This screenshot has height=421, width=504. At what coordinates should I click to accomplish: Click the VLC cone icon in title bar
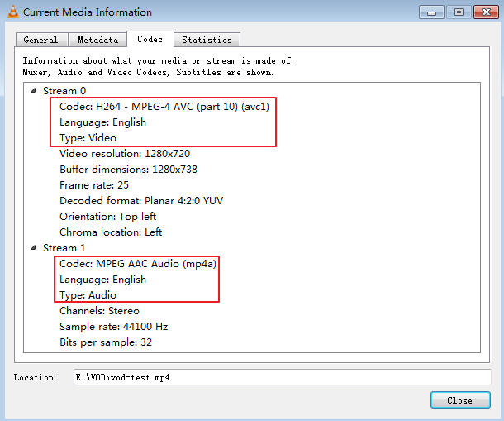pos(13,12)
